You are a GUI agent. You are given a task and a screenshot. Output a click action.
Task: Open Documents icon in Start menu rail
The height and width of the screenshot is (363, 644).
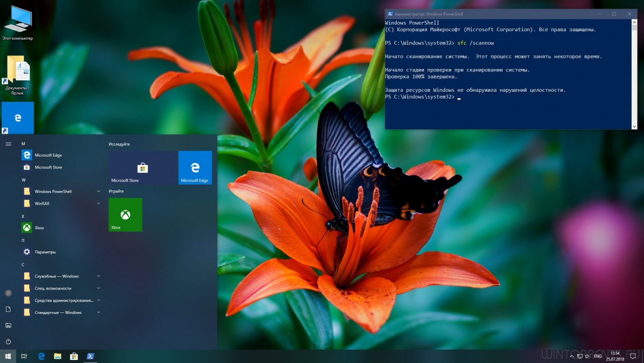pos(8,309)
